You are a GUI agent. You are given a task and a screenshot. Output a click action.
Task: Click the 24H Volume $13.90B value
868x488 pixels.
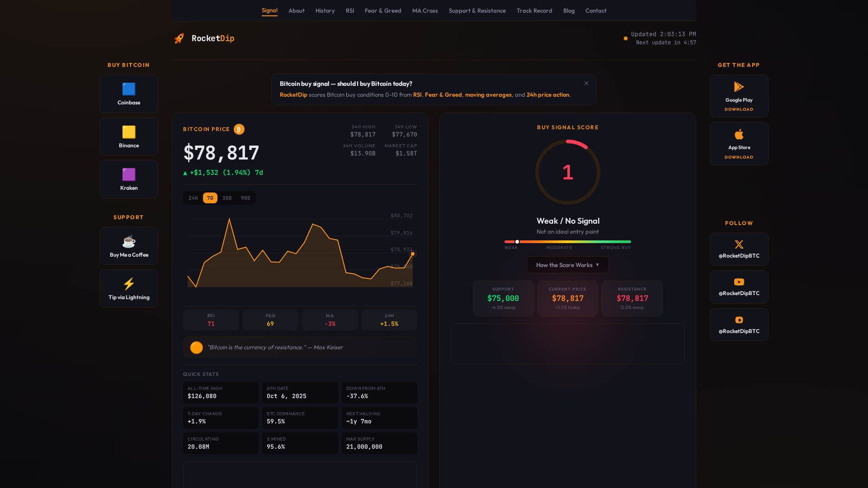coord(363,154)
